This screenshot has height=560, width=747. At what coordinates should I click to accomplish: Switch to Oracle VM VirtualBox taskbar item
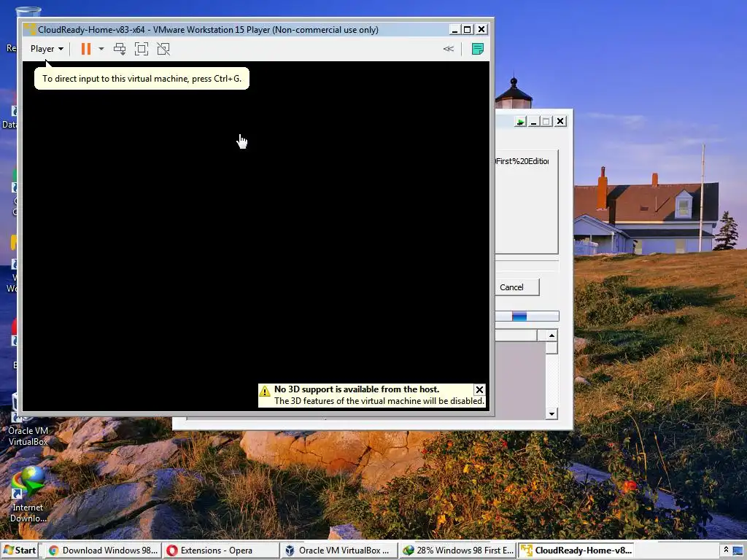click(340, 551)
